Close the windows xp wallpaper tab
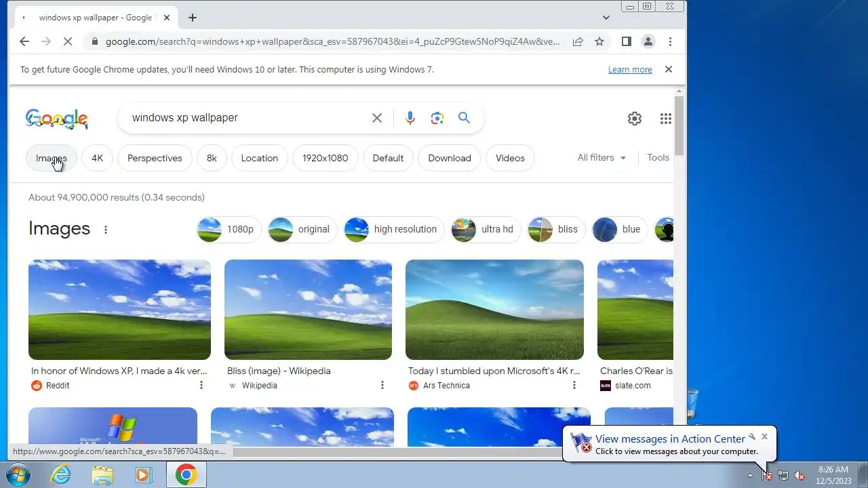Viewport: 868px width, 488px height. (x=167, y=18)
